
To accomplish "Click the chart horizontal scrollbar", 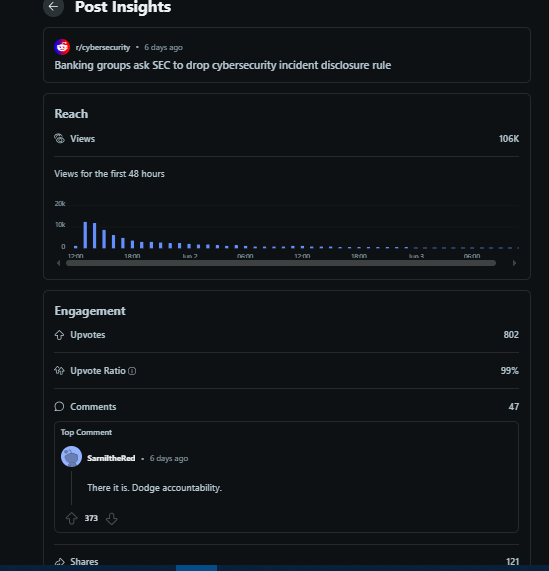I will point(281,263).
